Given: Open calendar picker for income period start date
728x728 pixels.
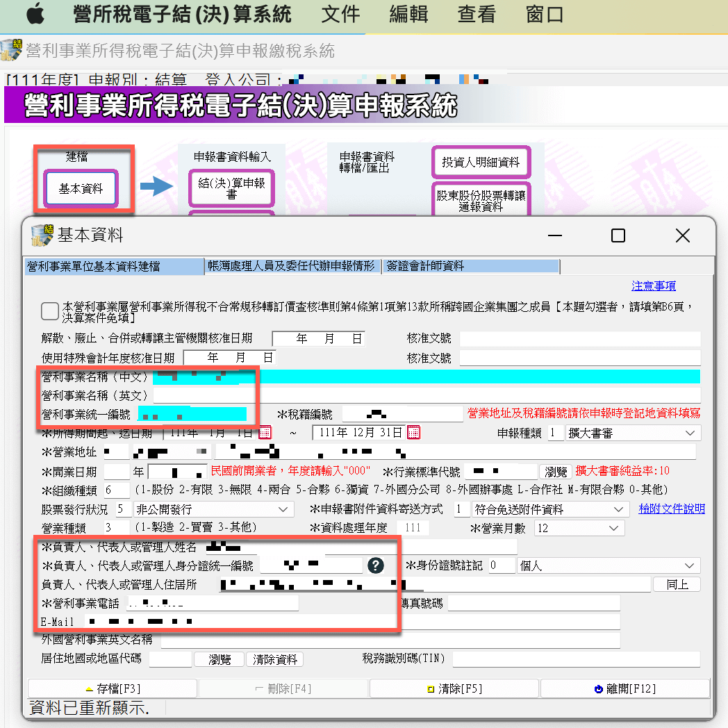Looking at the screenshot, I should coord(265,433).
